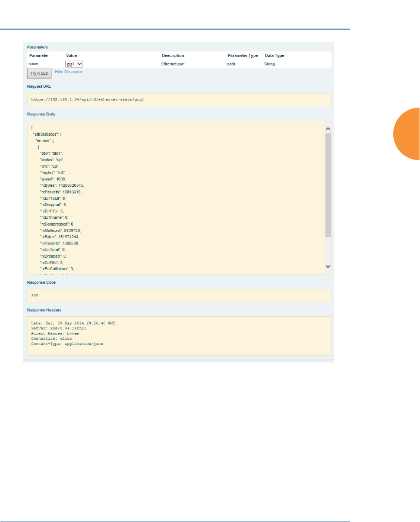The height and width of the screenshot is (522, 420).
Task: Click the "rxBytes": 14265626545 line
Action: coord(62,185)
